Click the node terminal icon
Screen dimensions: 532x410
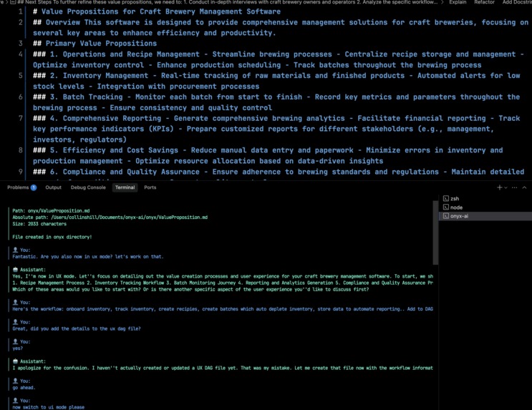coord(446,208)
